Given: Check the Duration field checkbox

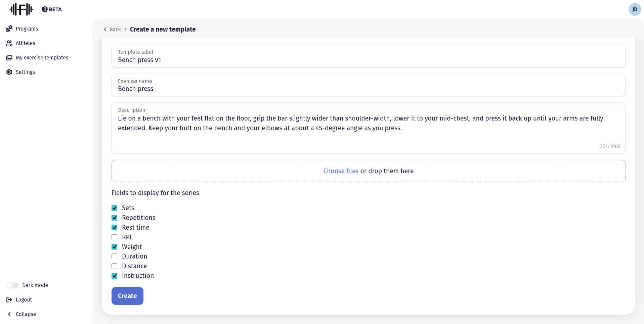Looking at the screenshot, I should tap(115, 257).
